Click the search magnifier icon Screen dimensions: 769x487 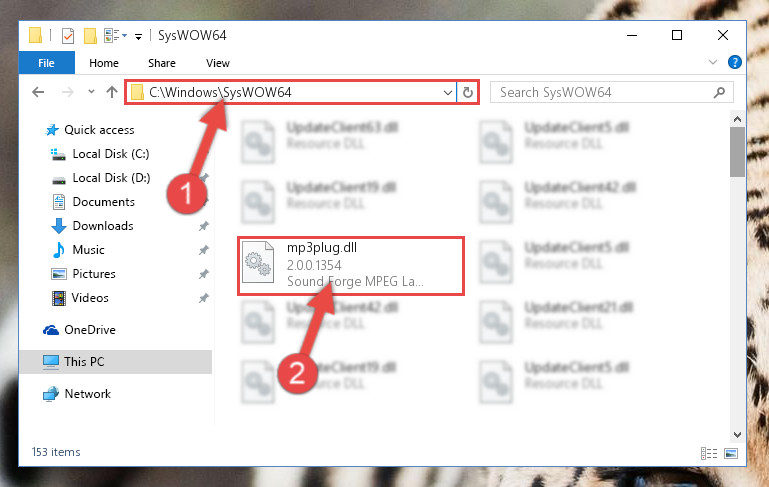coord(719,92)
